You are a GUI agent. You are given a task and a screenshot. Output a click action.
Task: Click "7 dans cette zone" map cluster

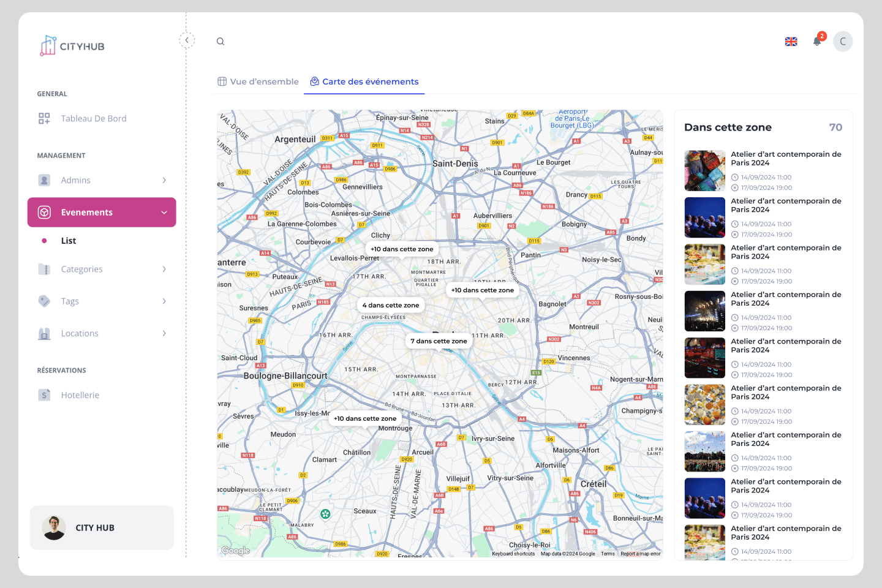439,341
